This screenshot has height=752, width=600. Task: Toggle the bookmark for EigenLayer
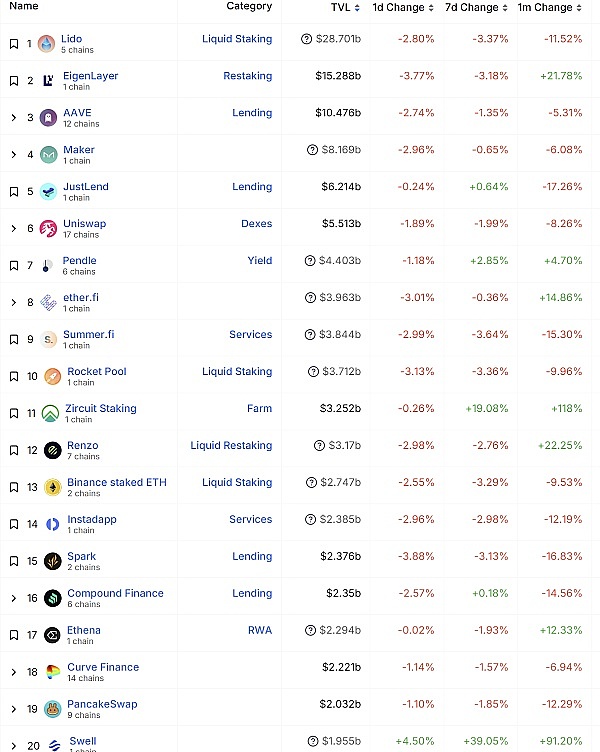(14, 81)
